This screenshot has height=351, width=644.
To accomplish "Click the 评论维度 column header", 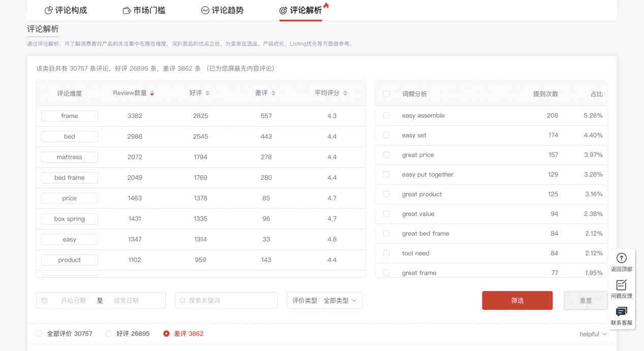I will 70,93.
